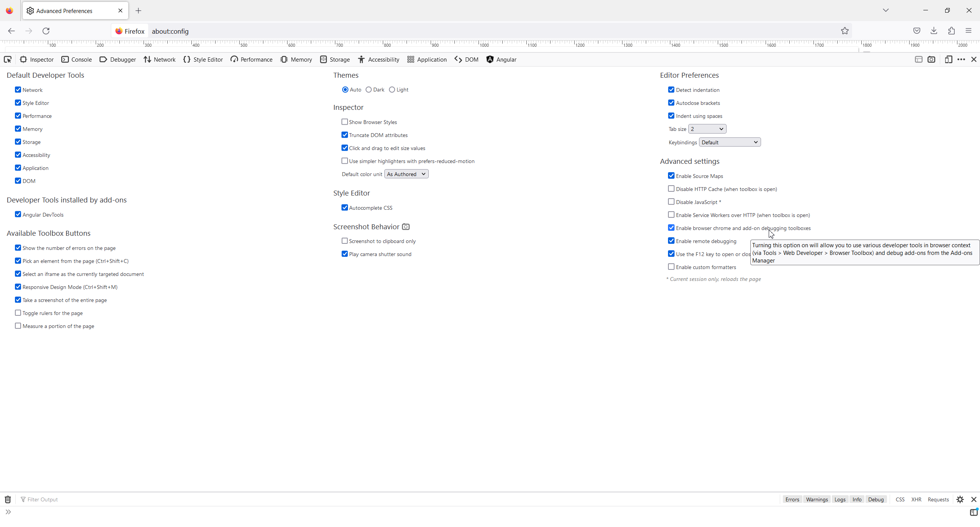Take a screenshot using the camera toolbar icon

[x=931, y=59]
